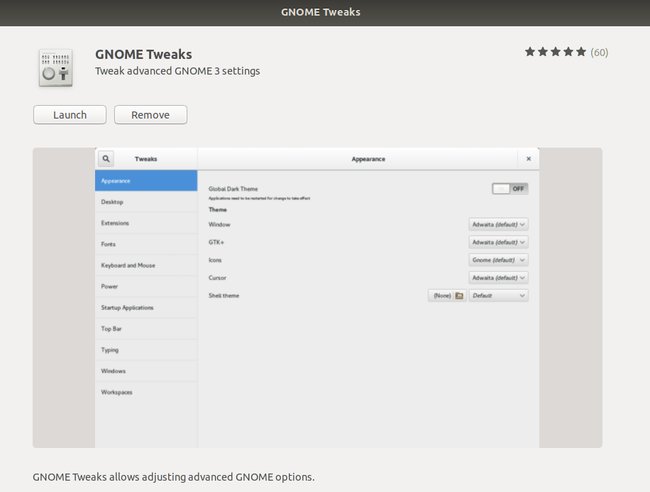The height and width of the screenshot is (492, 650).
Task: Click the five-star rating display
Action: click(555, 52)
